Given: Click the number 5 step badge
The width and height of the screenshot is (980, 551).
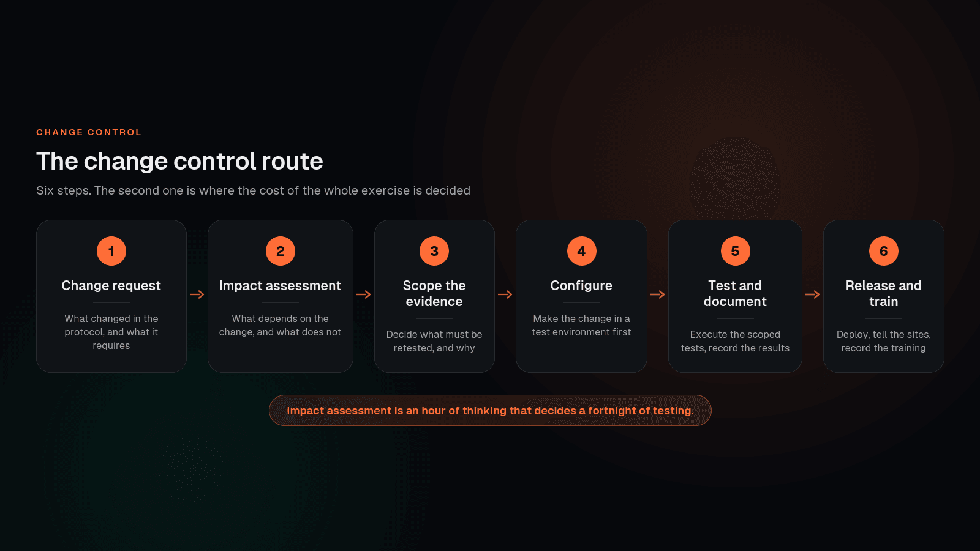Looking at the screenshot, I should 736,251.
